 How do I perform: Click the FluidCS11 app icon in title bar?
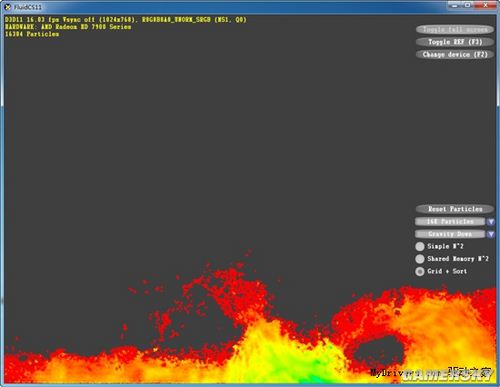(8, 7)
